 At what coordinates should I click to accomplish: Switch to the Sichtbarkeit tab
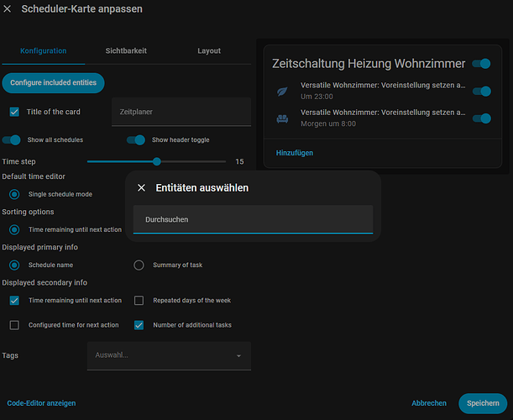point(126,50)
